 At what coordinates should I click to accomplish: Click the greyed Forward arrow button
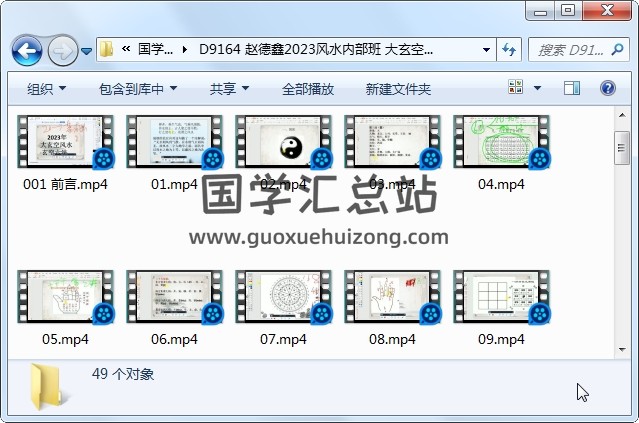(63, 51)
